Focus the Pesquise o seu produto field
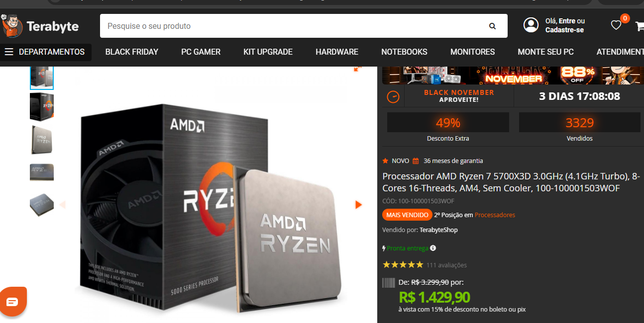 [x=294, y=26]
